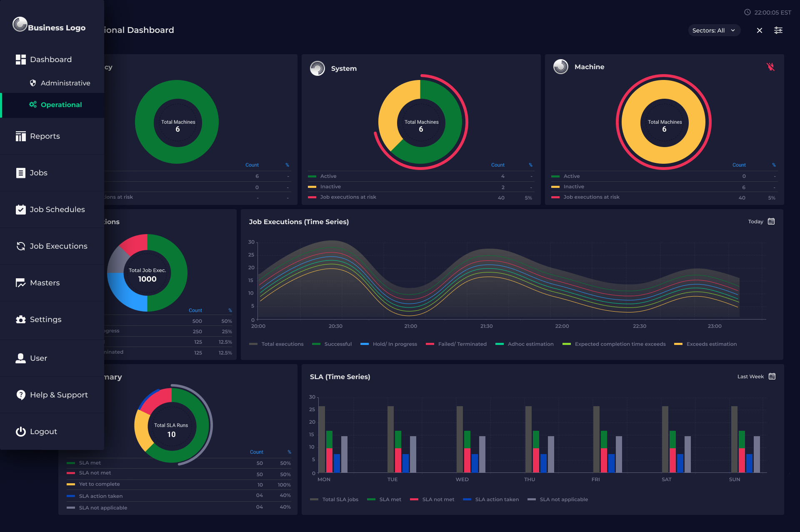Open Help & Support

point(59,395)
